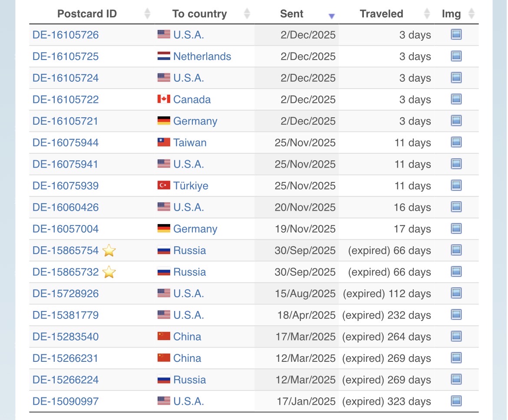Viewport: 508px width, 420px height.
Task: Click star icon next to DE-15865754
Action: 109,251
